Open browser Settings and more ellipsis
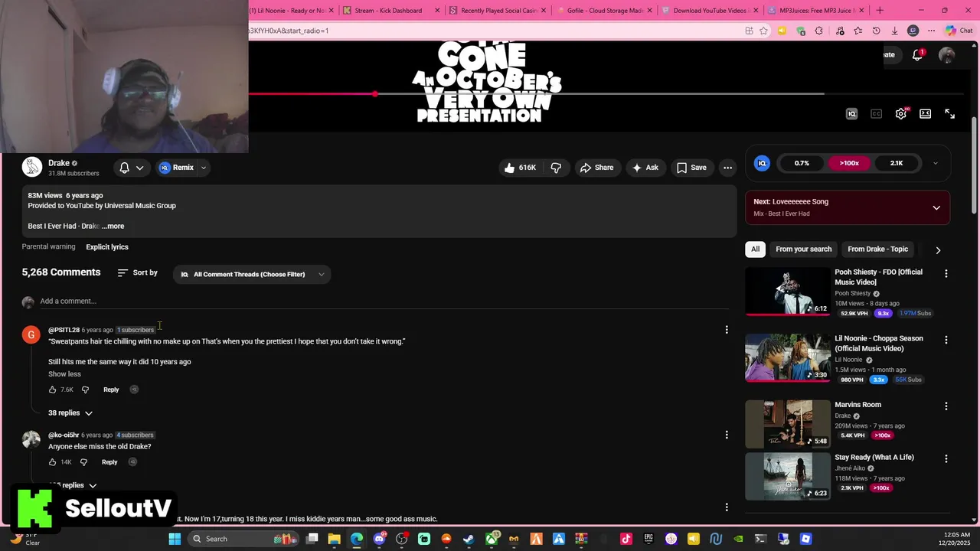 (931, 31)
